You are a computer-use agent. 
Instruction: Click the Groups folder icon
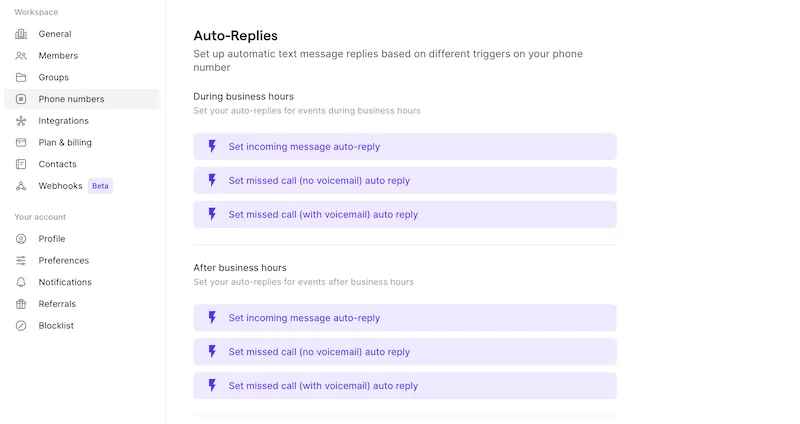(21, 77)
